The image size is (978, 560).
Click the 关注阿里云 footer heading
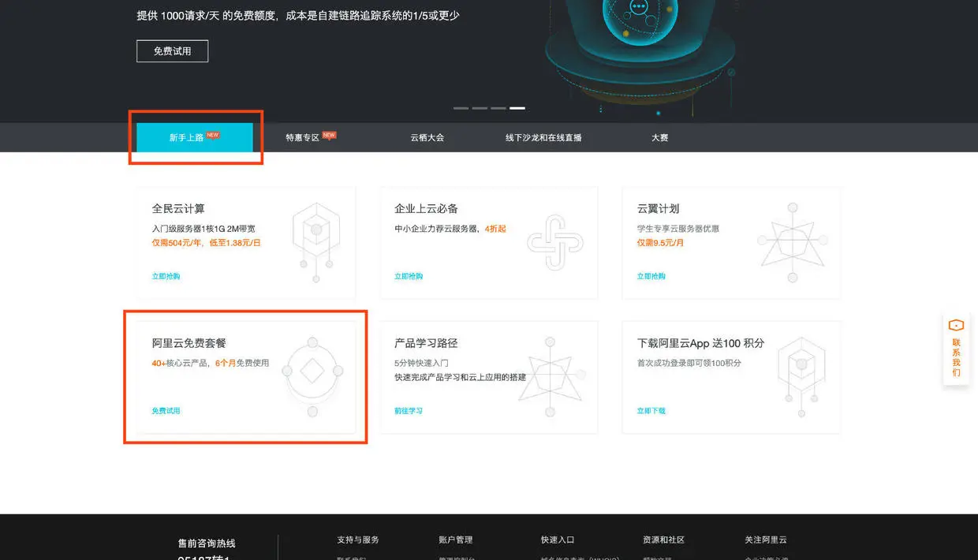[766, 540]
